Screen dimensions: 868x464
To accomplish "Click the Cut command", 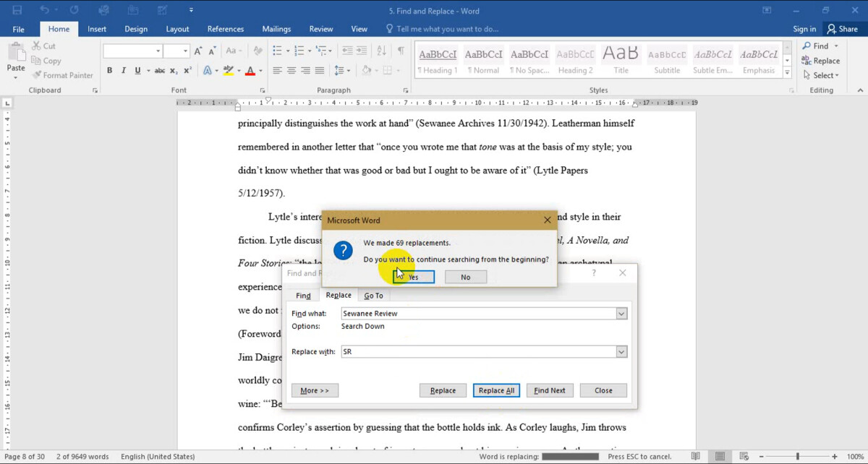I will click(x=43, y=46).
